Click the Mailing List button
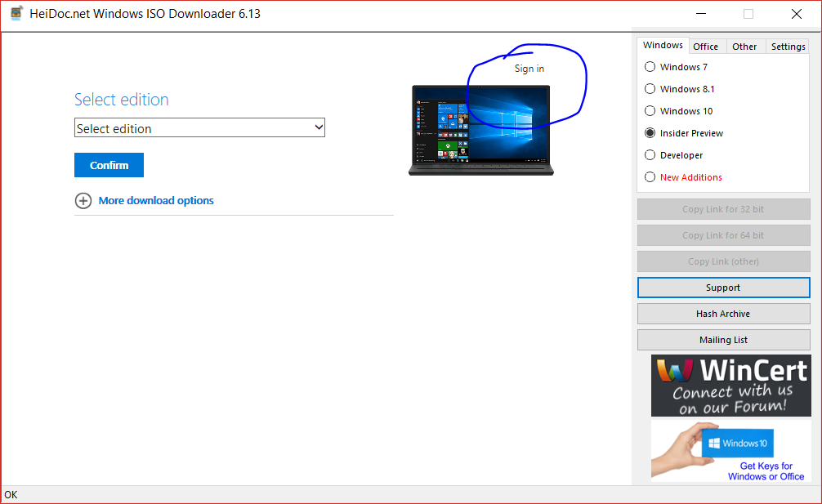Screen dimensions: 822x504 click(723, 340)
